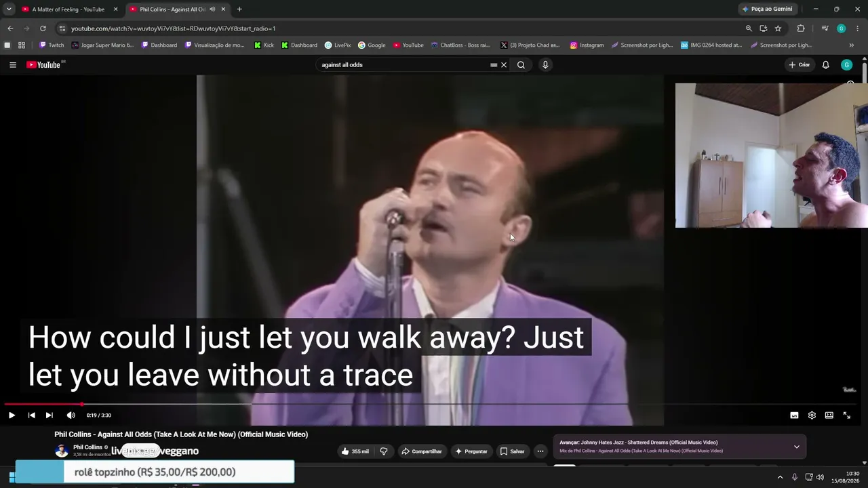This screenshot has width=868, height=488.
Task: Like the Phil Collins video
Action: (355, 451)
